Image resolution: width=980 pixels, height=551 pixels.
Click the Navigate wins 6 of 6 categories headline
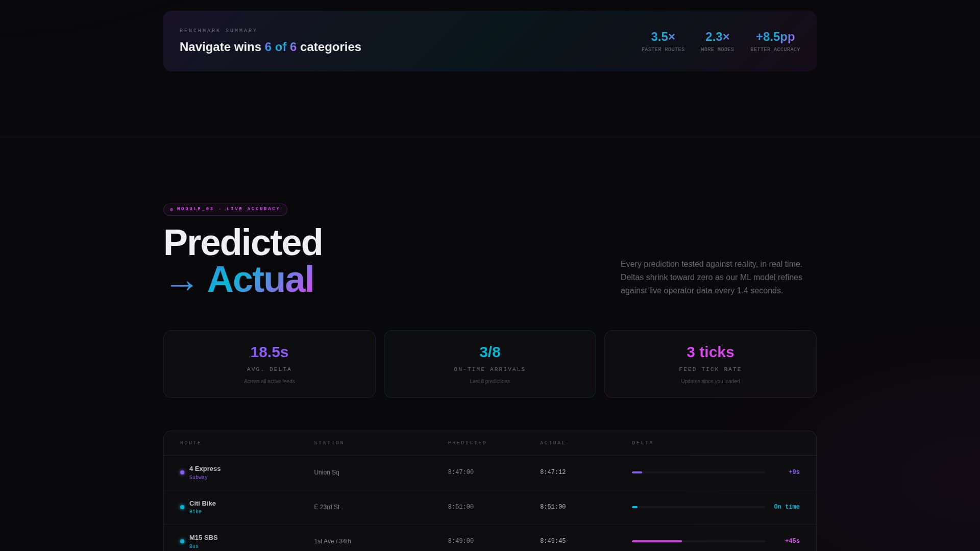pos(271,47)
